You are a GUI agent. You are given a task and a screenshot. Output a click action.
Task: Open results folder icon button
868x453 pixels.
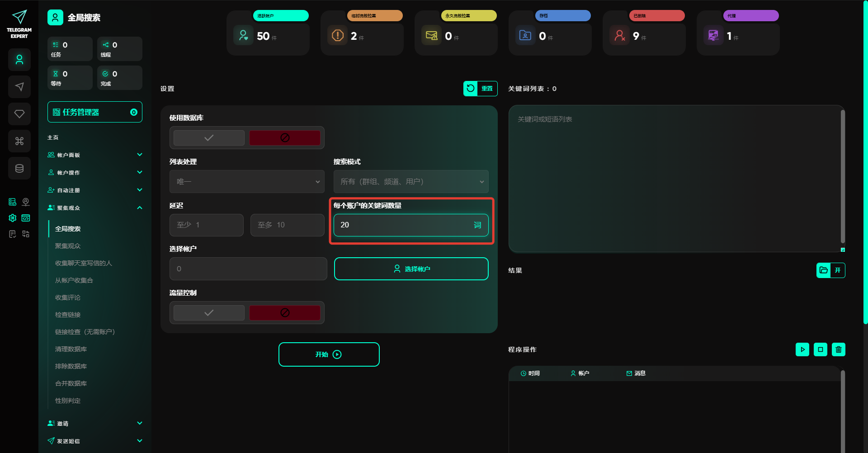[824, 270]
